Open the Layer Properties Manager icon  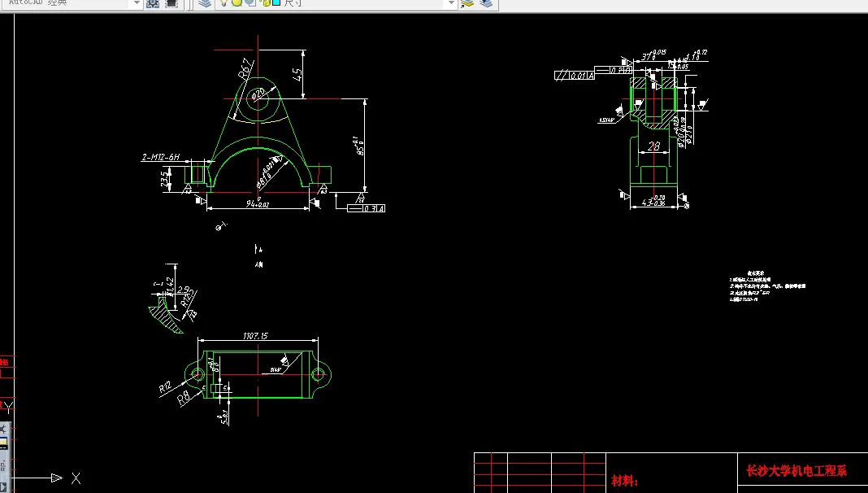(x=205, y=3)
